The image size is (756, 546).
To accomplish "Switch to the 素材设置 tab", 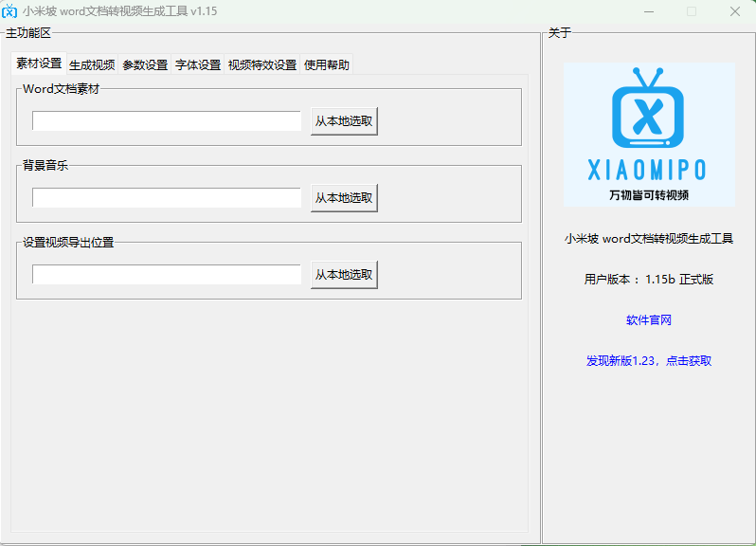I will (39, 64).
